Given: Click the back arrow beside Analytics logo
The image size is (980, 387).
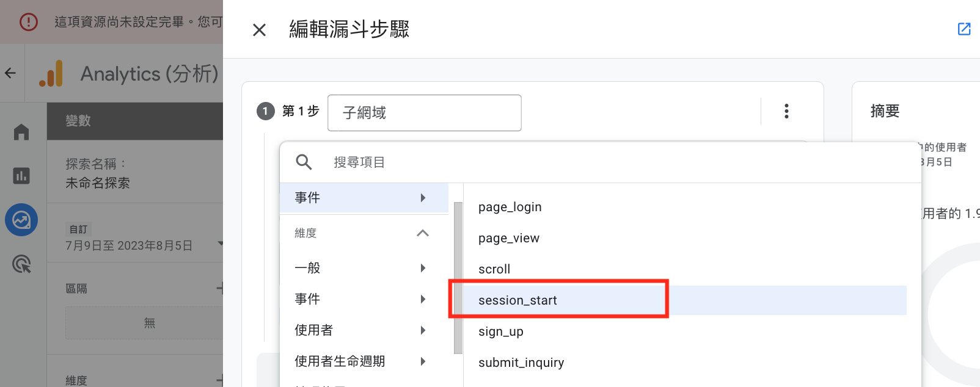Looking at the screenshot, I should point(10,73).
